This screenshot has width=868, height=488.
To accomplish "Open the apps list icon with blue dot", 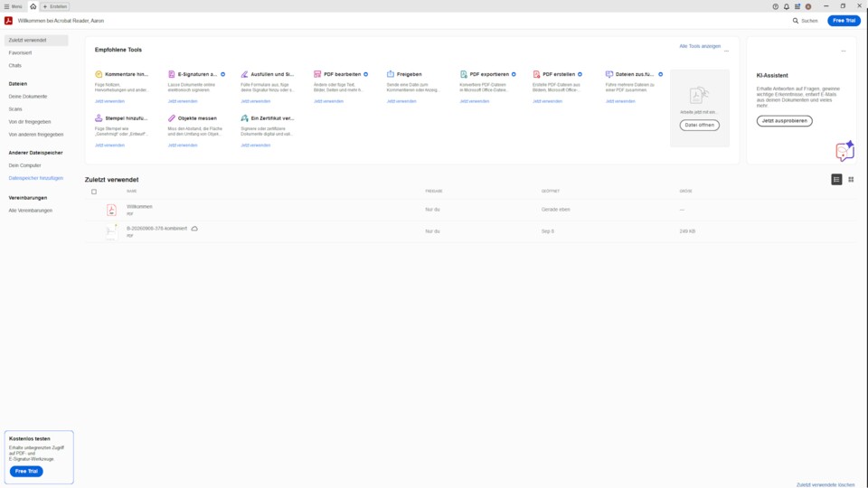I will point(797,6).
